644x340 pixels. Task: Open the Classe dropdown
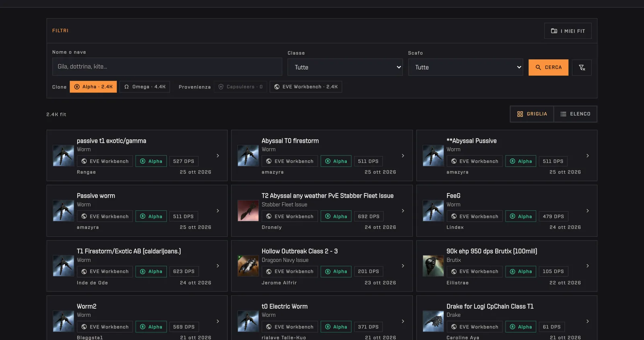pyautogui.click(x=345, y=67)
